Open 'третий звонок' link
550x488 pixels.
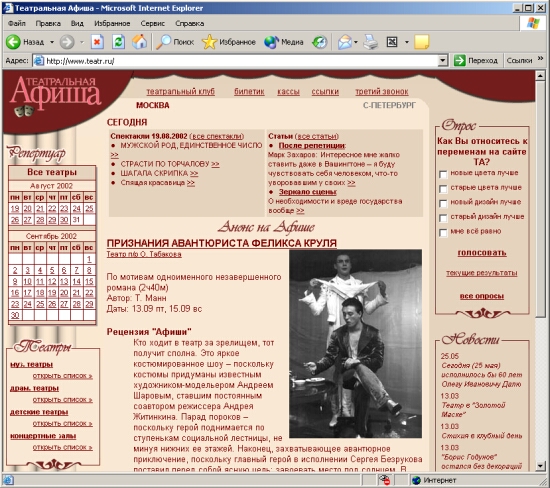(382, 92)
